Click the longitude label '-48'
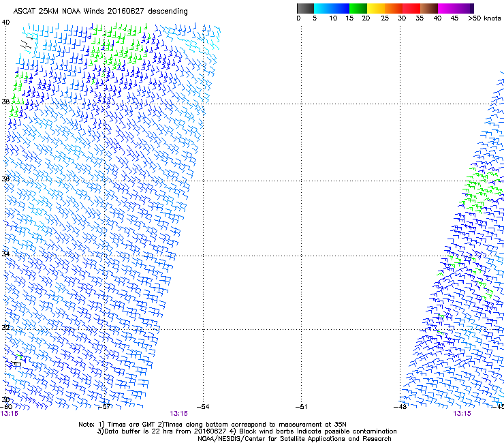 (x=400, y=407)
